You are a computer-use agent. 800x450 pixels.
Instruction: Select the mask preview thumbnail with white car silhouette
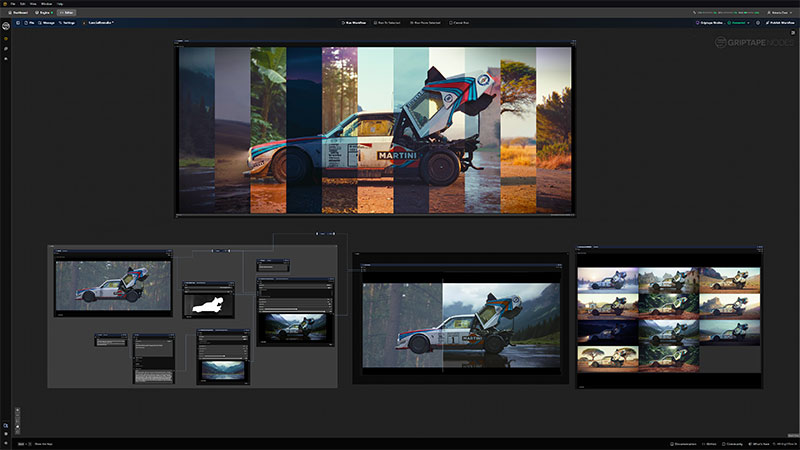208,306
